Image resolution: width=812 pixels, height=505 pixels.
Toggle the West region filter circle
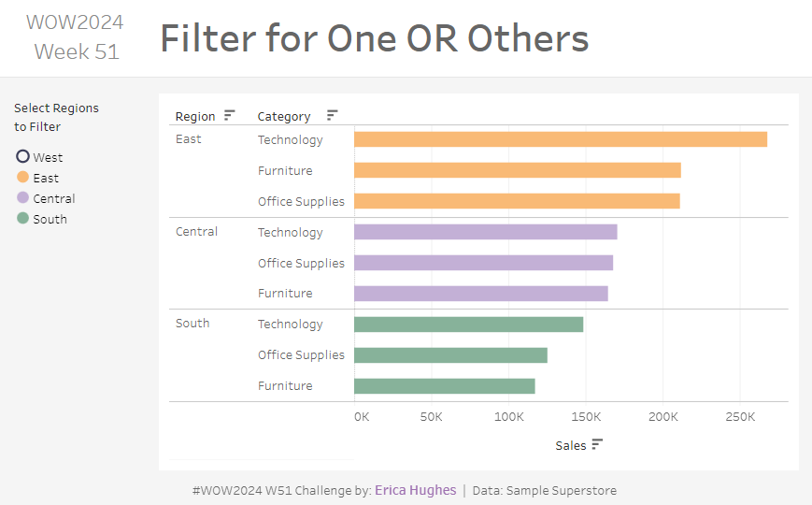pyautogui.click(x=23, y=157)
